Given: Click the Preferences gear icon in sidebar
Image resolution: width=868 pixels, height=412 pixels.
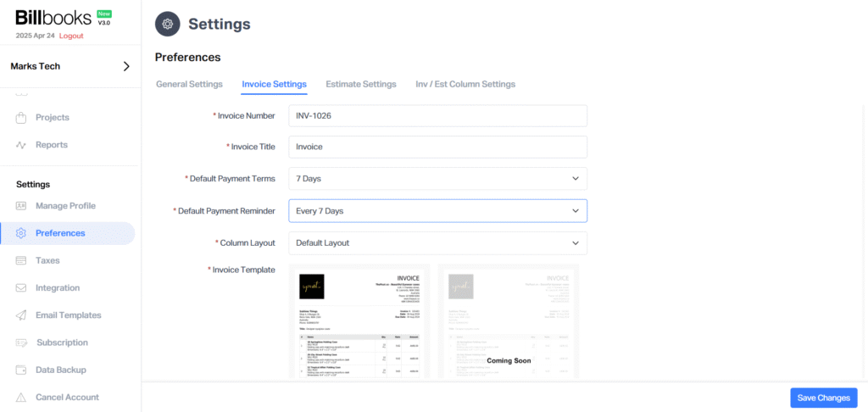Looking at the screenshot, I should tap(21, 233).
